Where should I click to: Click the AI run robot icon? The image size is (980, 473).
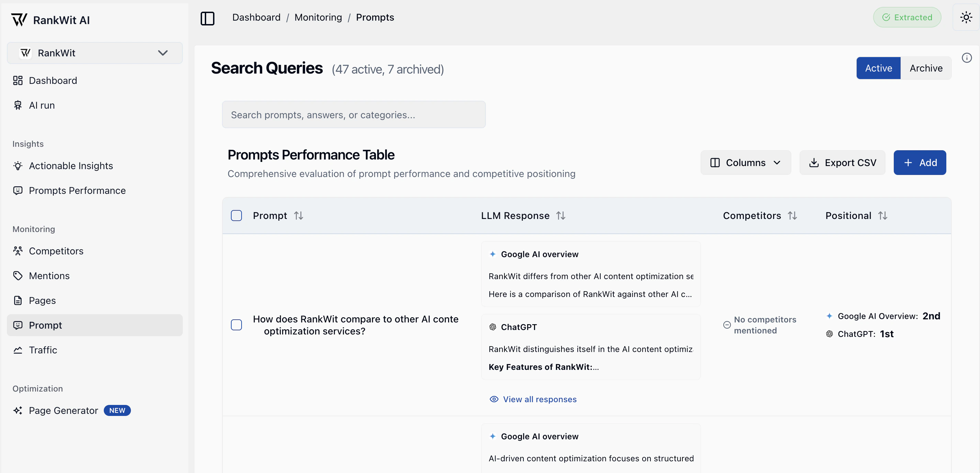(x=18, y=105)
